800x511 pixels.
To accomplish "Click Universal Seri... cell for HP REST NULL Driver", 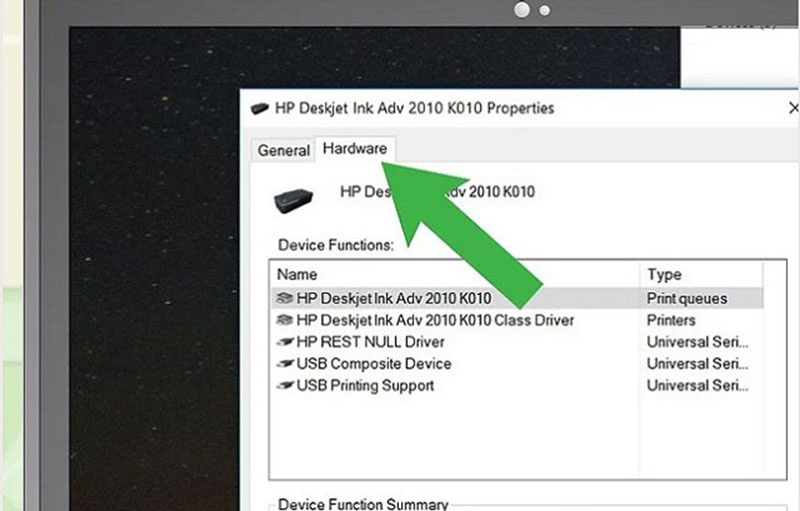I will tap(697, 342).
